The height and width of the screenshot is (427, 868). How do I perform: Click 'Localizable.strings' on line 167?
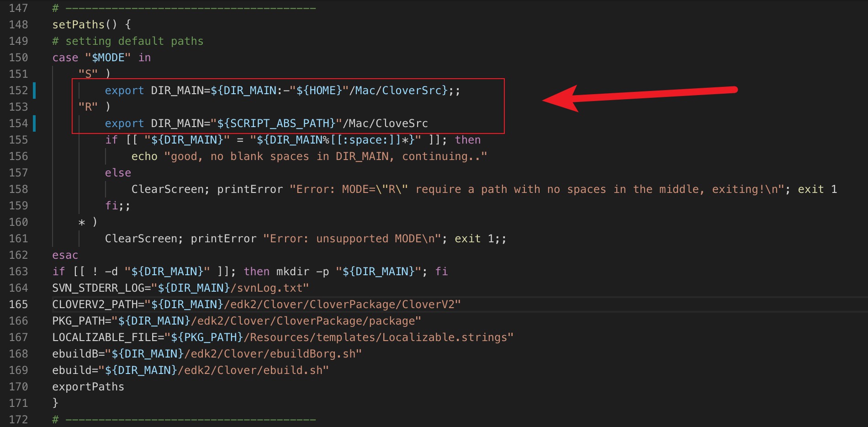(x=445, y=337)
